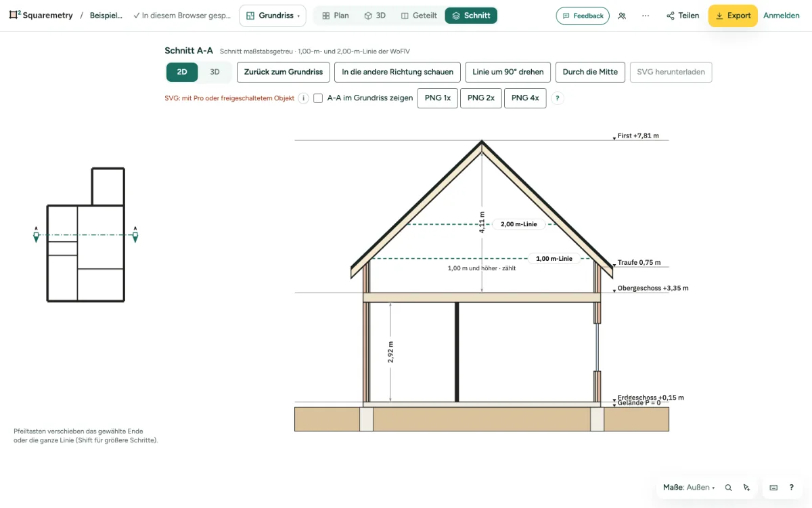
Task: Click the 2,00 m-Linie label
Action: 519,224
